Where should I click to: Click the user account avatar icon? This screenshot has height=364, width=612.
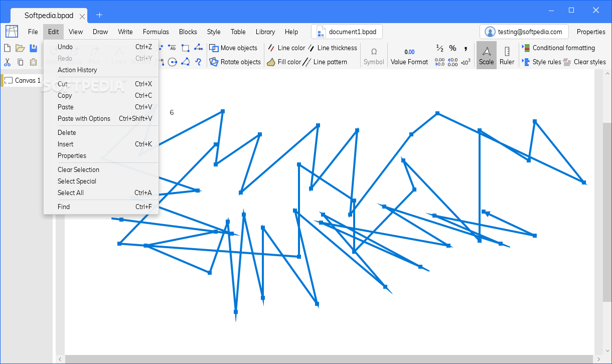[490, 32]
